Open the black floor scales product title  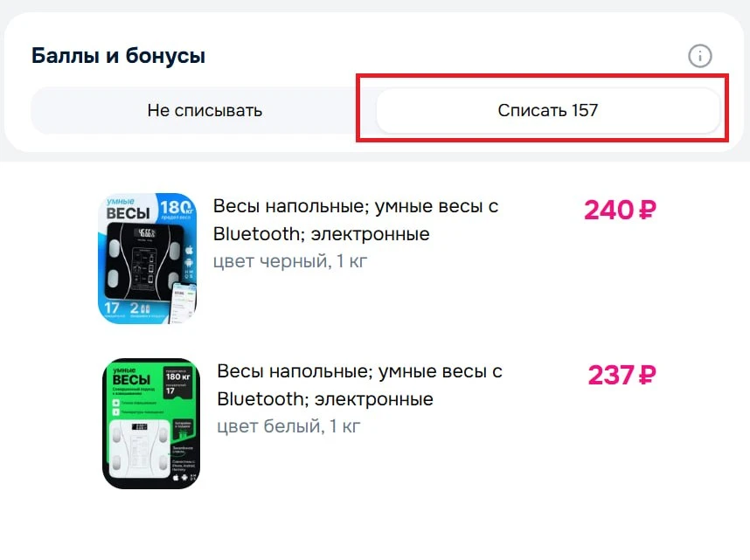pyautogui.click(x=355, y=220)
